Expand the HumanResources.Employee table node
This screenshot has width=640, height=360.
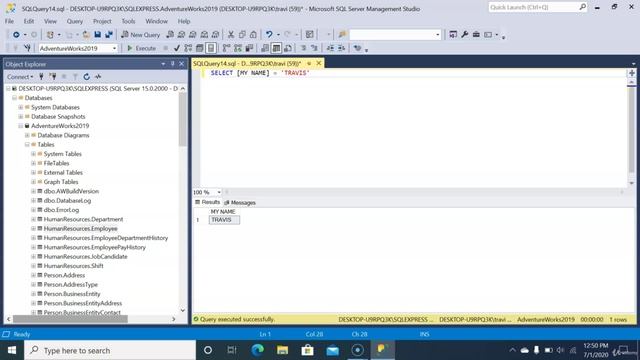(33, 229)
